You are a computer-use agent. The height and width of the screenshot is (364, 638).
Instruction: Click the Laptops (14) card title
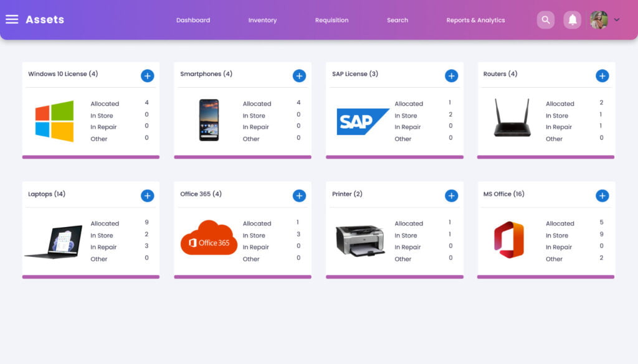pos(47,194)
